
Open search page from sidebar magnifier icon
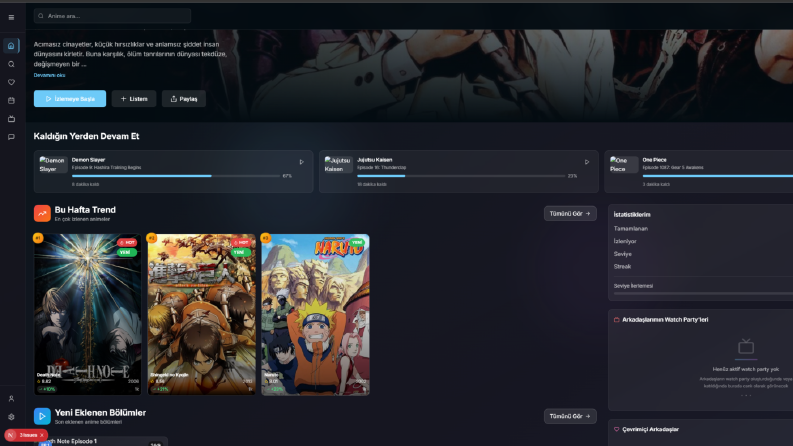pos(11,64)
